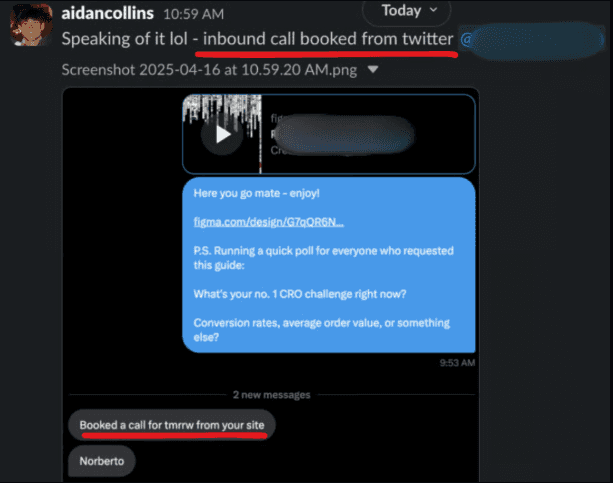Screen dimensions: 613x483
Task: Click the aidancollins username
Action: coord(108,14)
